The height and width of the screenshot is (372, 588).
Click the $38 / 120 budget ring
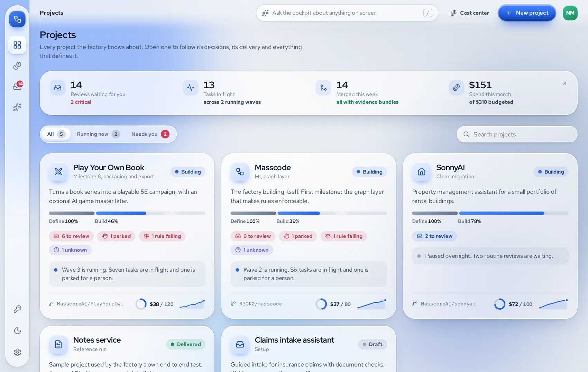click(x=141, y=304)
